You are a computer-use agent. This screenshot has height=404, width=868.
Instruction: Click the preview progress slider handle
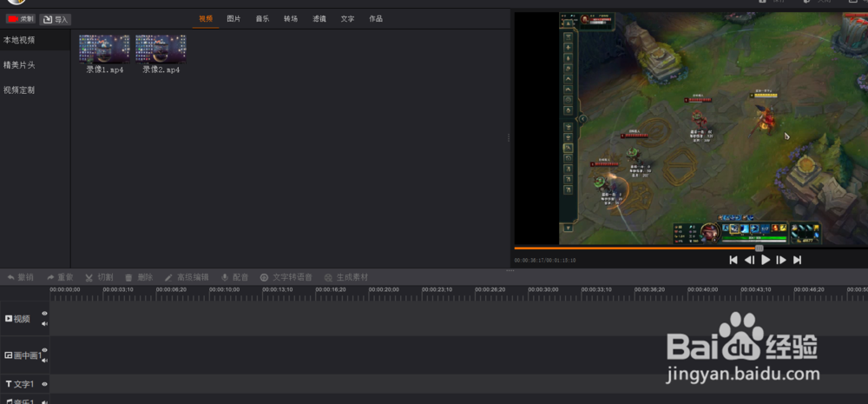pos(759,248)
